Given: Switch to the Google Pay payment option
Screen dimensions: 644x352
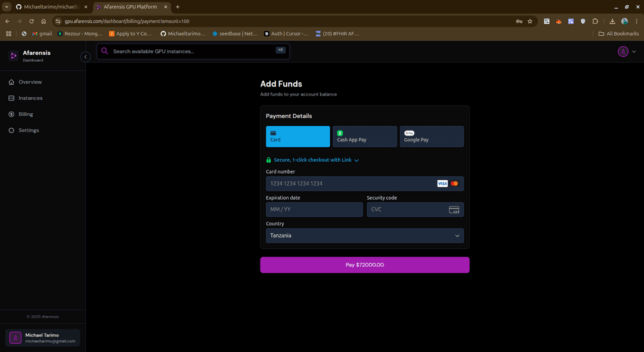Looking at the screenshot, I should (x=432, y=136).
